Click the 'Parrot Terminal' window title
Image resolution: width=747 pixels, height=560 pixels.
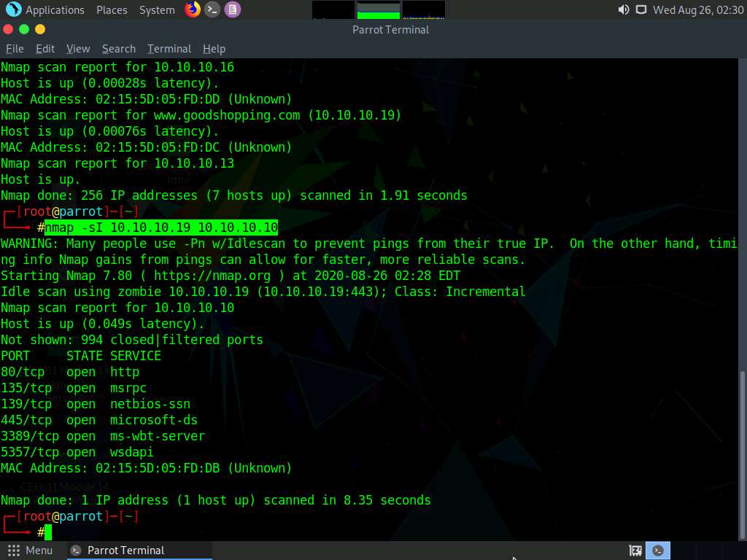coord(391,29)
